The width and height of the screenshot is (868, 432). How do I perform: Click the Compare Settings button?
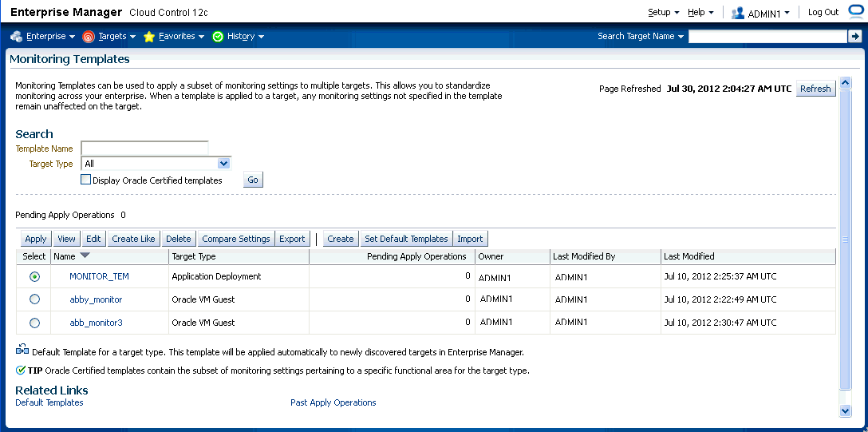click(x=236, y=239)
